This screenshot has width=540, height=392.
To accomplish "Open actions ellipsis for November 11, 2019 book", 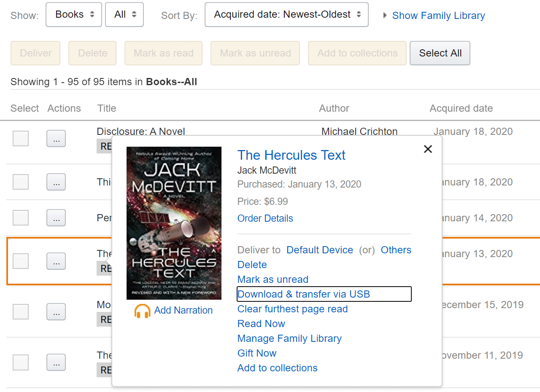I will coord(56,362).
